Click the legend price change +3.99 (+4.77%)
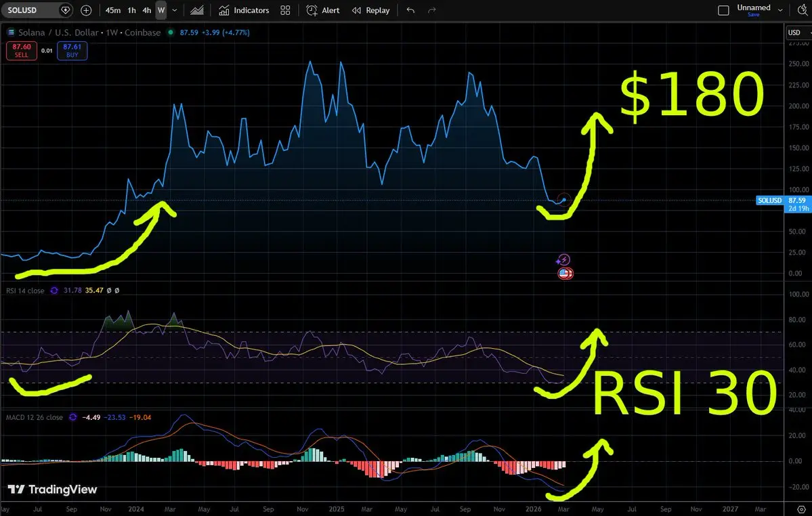The image size is (812, 516). coord(226,32)
